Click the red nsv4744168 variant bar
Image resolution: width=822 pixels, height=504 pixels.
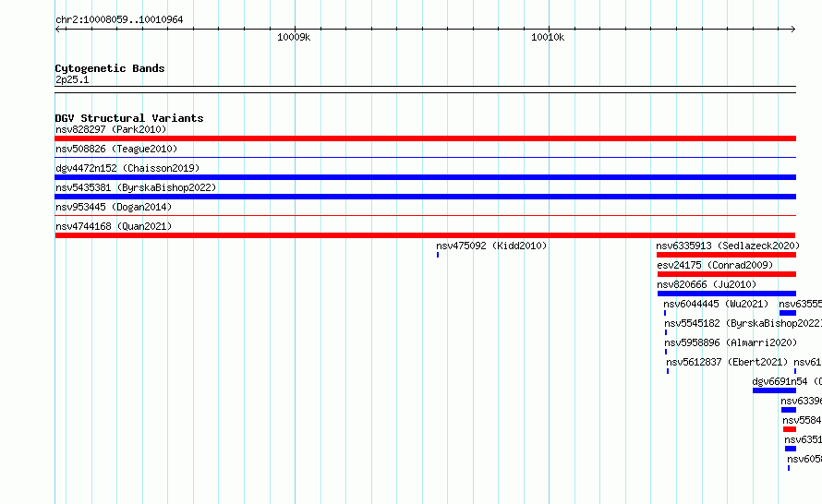point(425,235)
